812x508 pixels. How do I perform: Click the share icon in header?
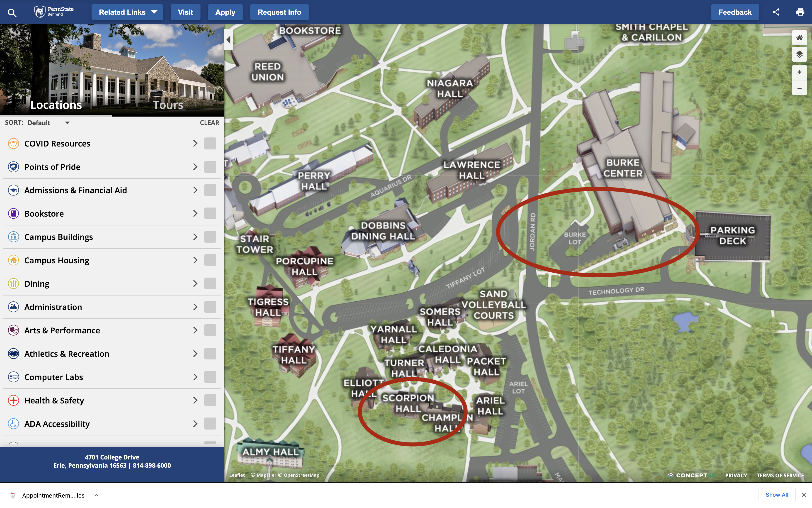pos(776,12)
